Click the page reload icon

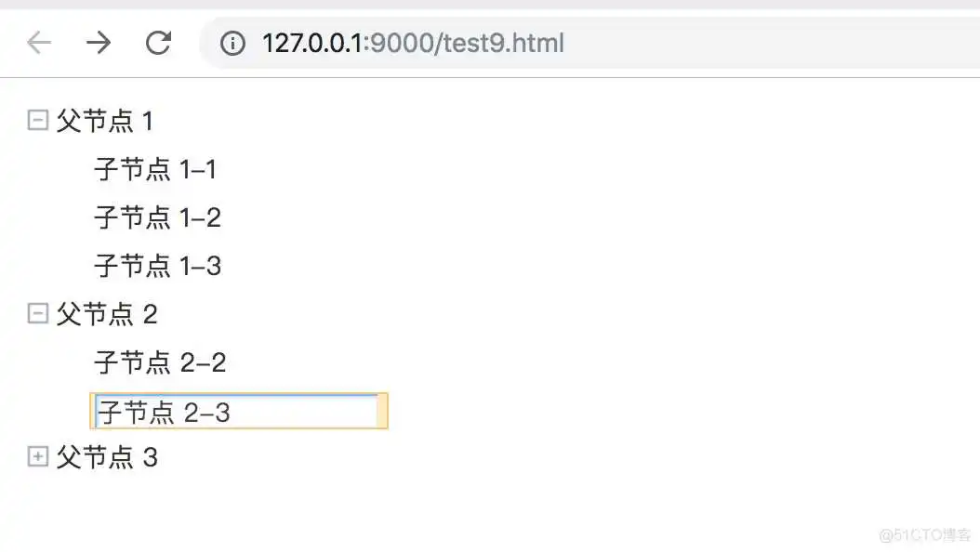[158, 43]
